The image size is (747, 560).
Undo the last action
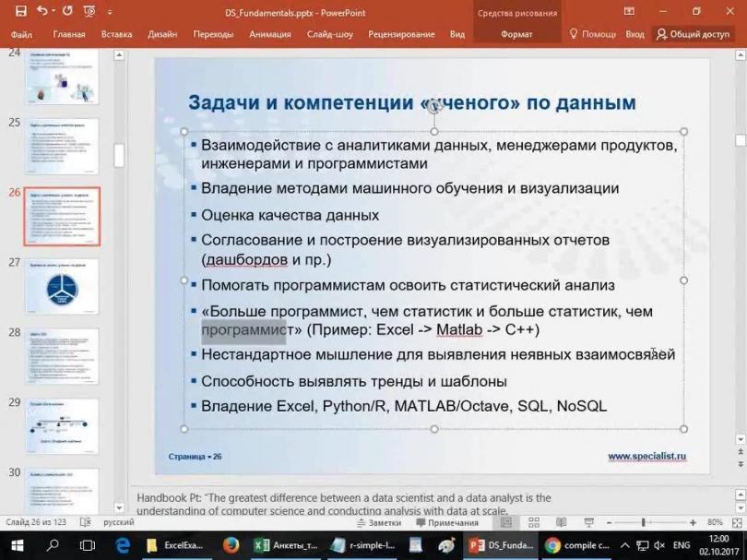(43, 11)
